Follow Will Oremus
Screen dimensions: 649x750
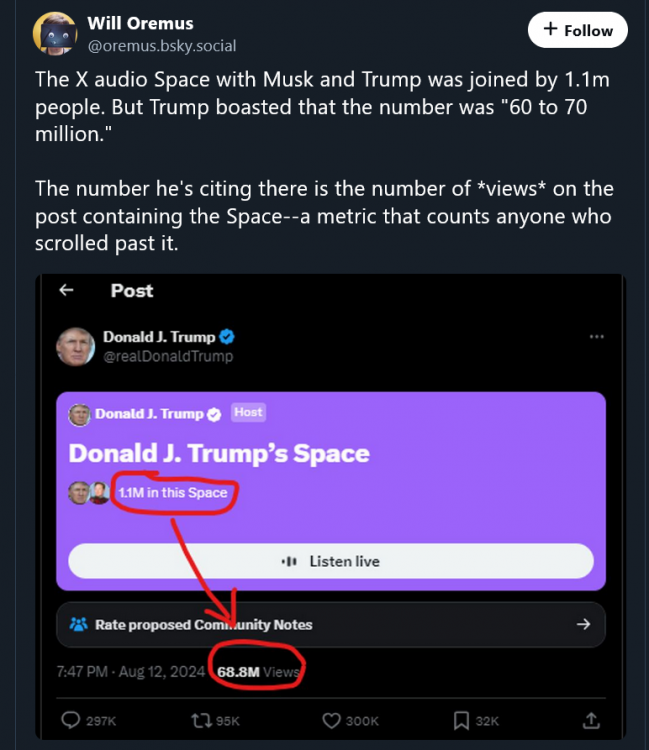[x=577, y=31]
